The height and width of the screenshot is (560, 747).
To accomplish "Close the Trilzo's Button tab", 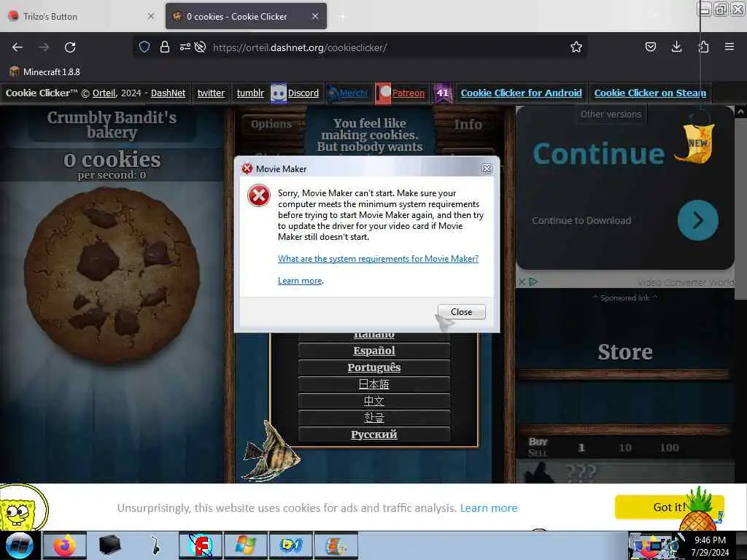I will [150, 16].
